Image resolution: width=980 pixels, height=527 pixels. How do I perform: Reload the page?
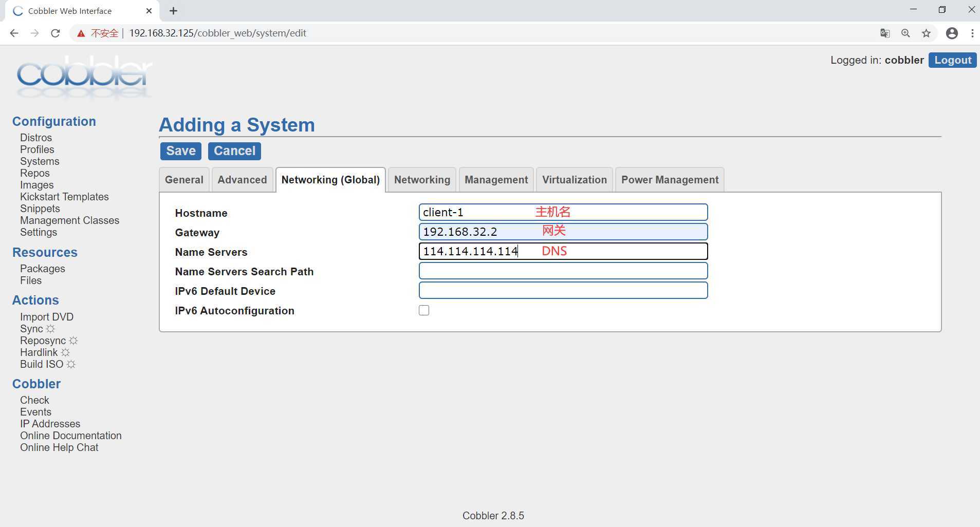[55, 33]
